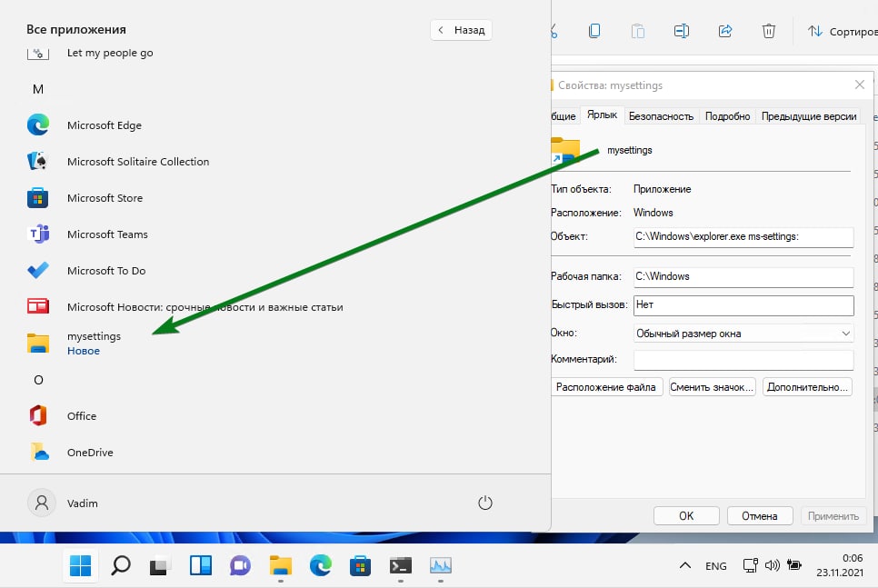Open Microsoft Edge on the taskbar
This screenshot has width=878, height=588.
pyautogui.click(x=320, y=565)
